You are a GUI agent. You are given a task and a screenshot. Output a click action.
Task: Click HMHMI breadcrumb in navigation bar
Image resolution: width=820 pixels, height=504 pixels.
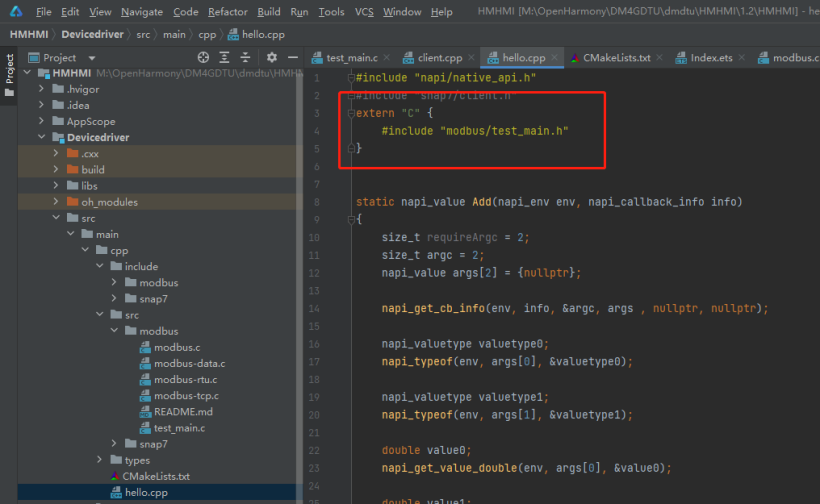click(x=29, y=35)
